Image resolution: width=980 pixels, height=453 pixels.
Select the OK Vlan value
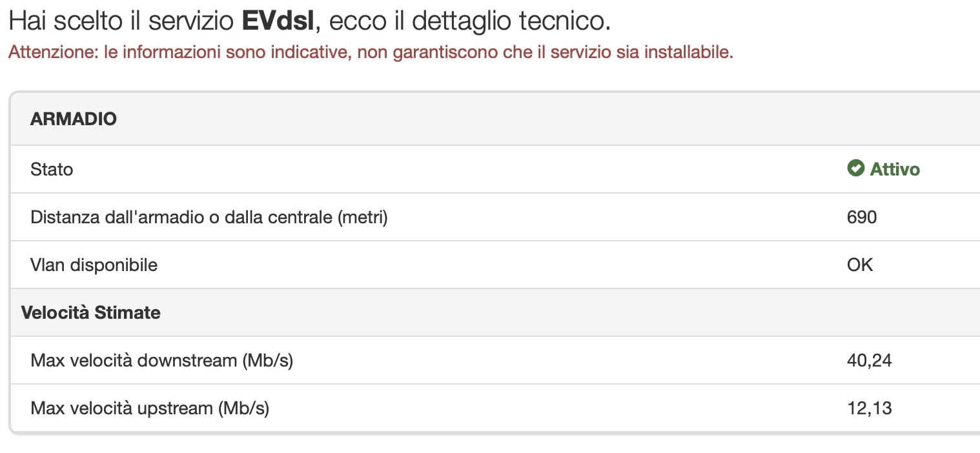(860, 265)
